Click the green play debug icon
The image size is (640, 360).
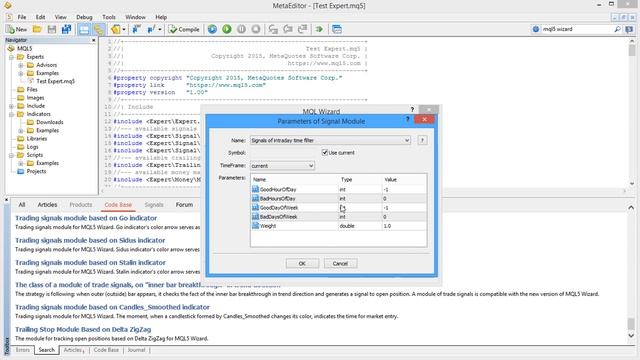click(x=227, y=29)
